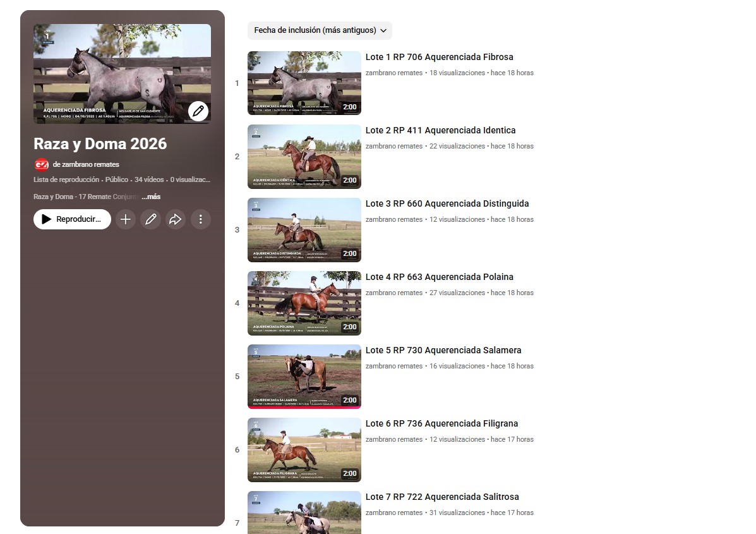This screenshot has width=756, height=534.
Task: Open the three-dot more options menu
Action: [201, 219]
